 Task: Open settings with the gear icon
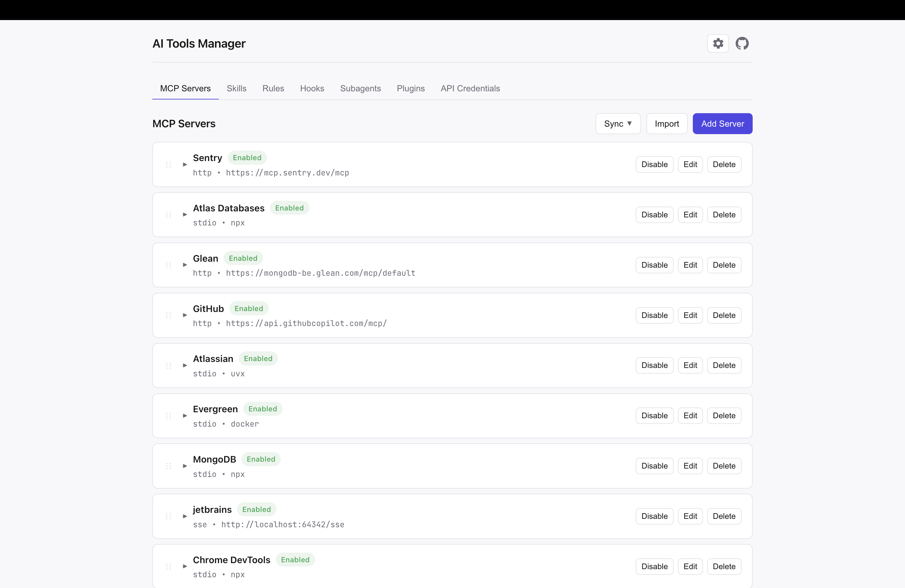point(718,43)
